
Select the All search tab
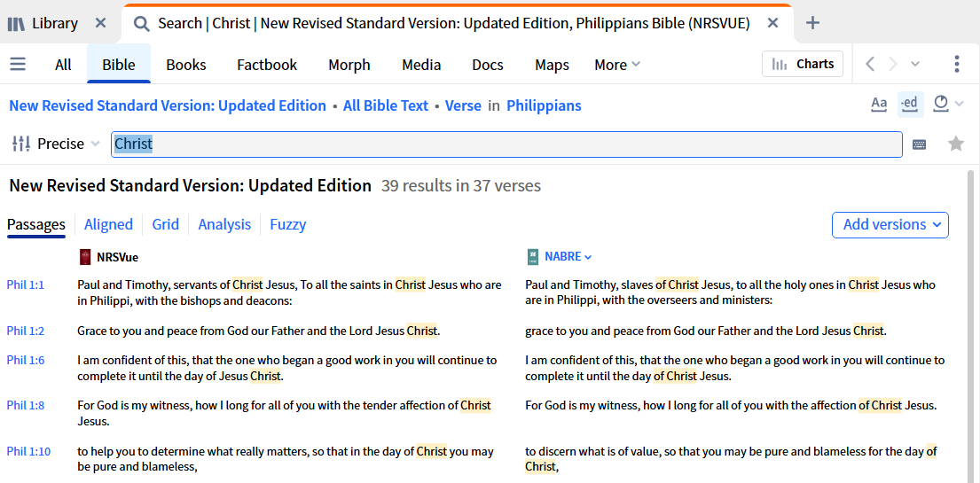(63, 65)
